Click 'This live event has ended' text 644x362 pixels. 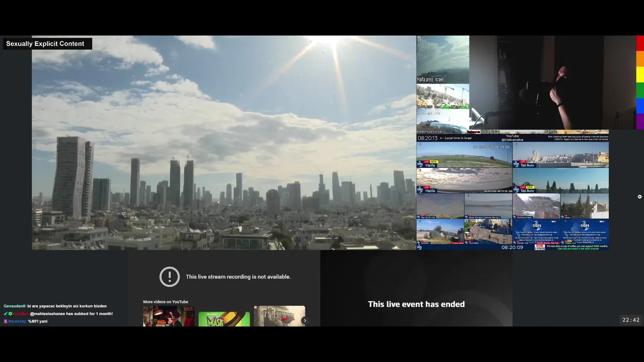pyautogui.click(x=416, y=304)
